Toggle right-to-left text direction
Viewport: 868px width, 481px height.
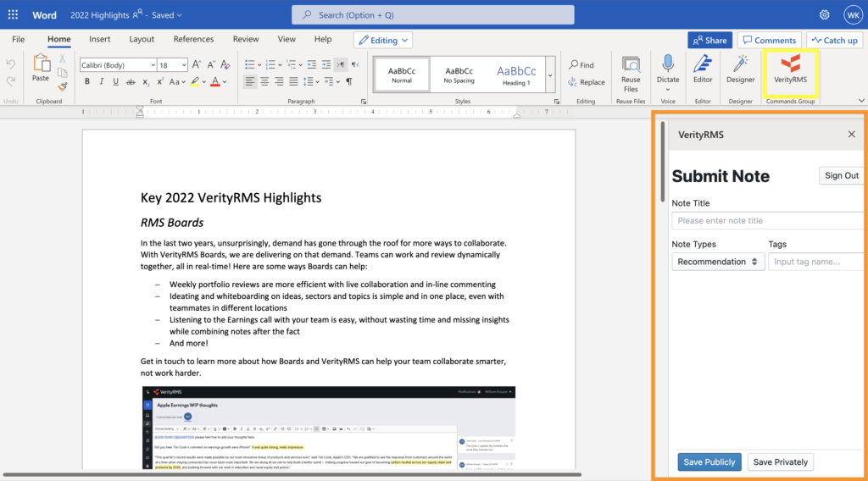[355, 64]
